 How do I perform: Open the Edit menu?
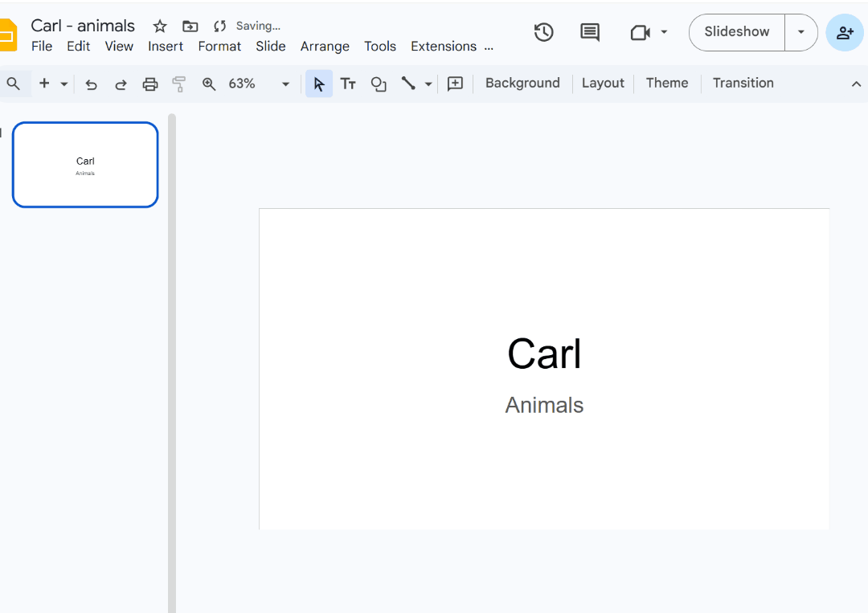click(79, 47)
